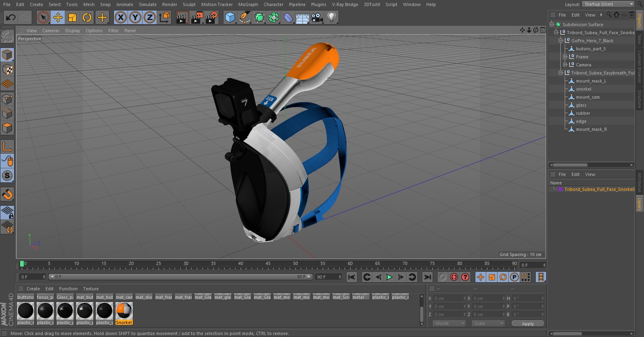
Task: Click frame 45 on the timeline ruler
Action: click(x=268, y=264)
